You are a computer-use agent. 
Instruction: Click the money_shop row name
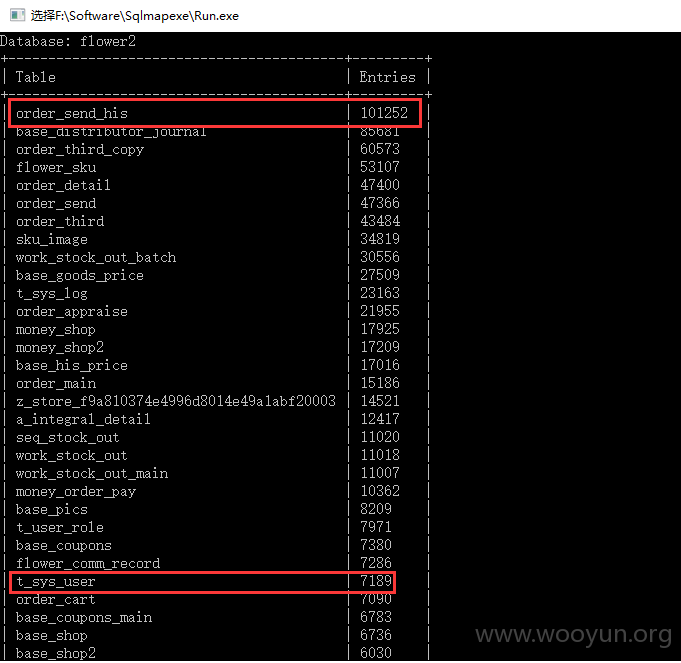click(x=56, y=330)
